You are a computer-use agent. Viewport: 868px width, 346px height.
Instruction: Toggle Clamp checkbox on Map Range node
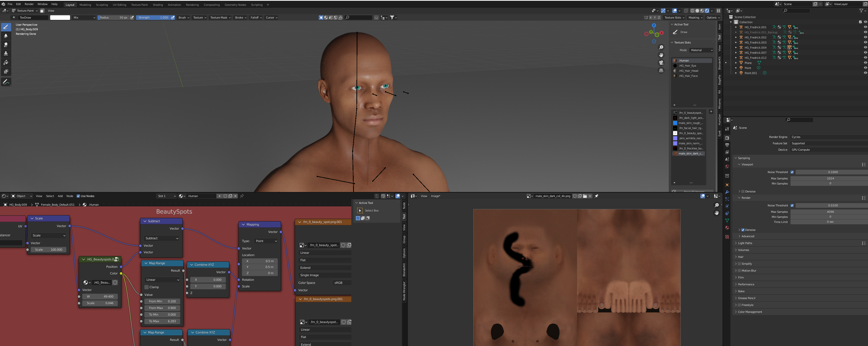[146, 287]
